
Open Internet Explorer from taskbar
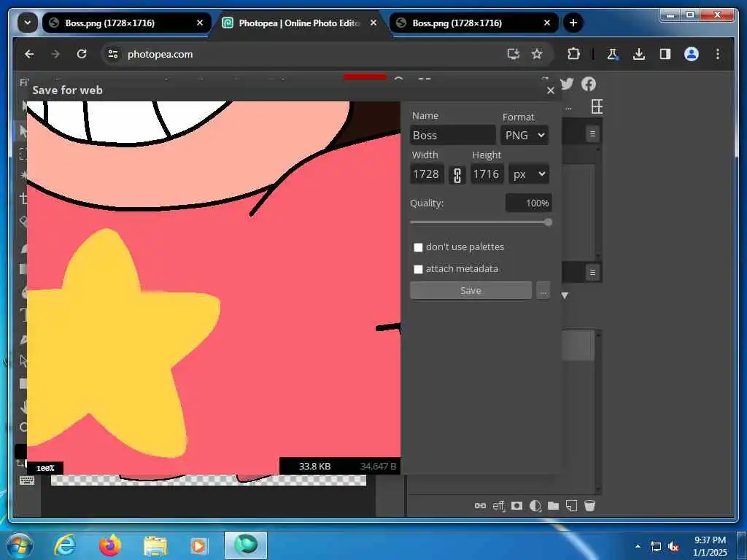(x=65, y=545)
